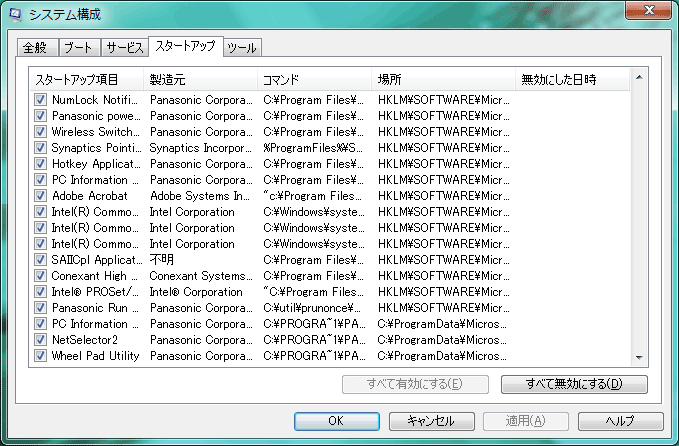Click the list scrollbar up arrow
679x446 pixels.
(x=639, y=78)
